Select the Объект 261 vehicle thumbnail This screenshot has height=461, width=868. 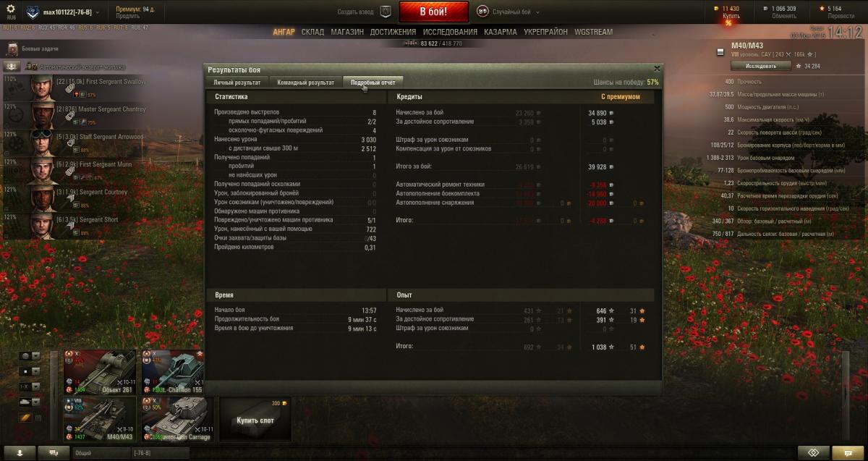click(x=99, y=371)
